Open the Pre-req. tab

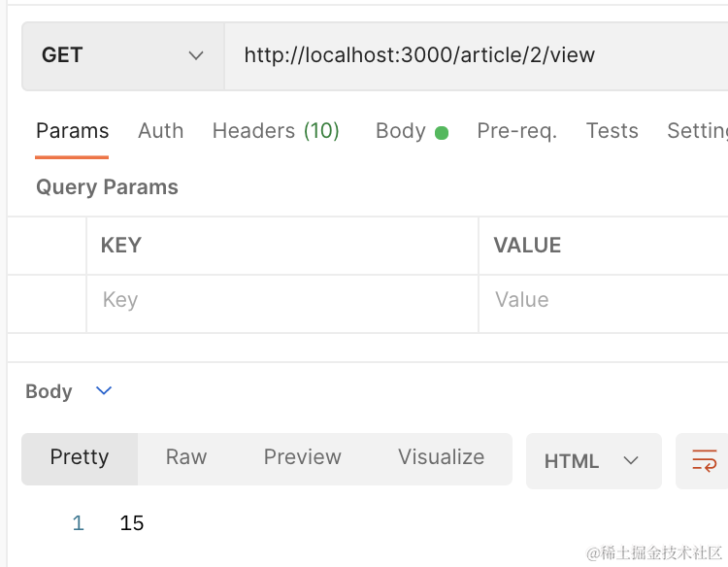(x=516, y=131)
